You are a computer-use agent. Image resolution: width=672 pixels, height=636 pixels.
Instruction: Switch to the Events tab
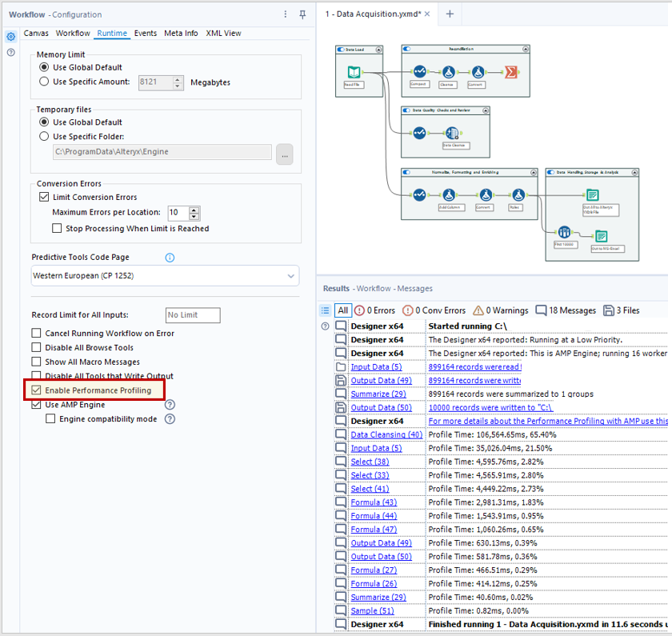146,34
